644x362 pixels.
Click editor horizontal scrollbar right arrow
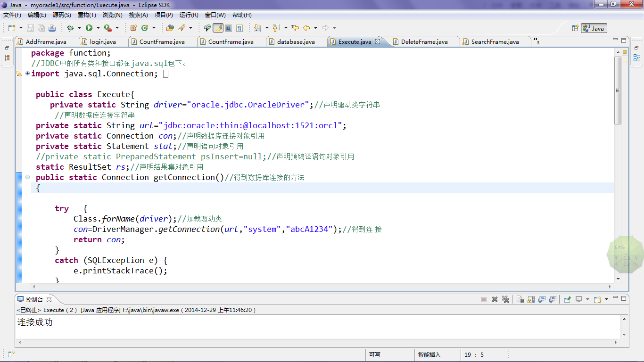click(611, 286)
